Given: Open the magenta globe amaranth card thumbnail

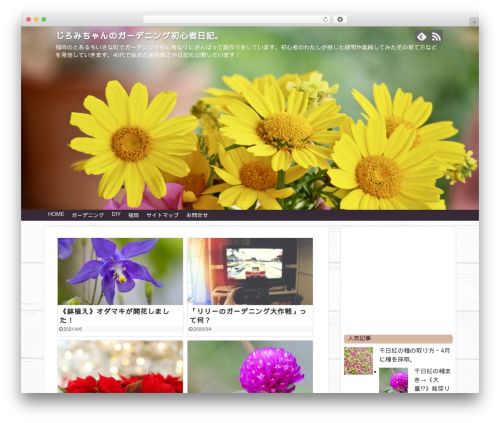Looking at the screenshot, I should click(x=250, y=367).
